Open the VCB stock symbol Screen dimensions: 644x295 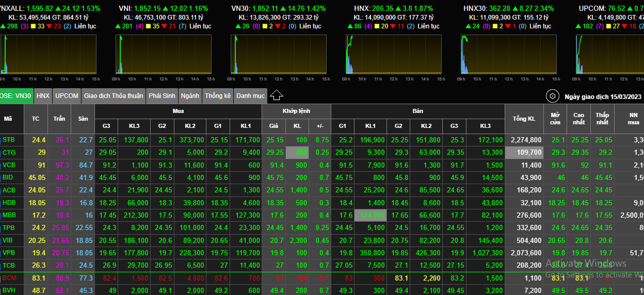point(9,165)
